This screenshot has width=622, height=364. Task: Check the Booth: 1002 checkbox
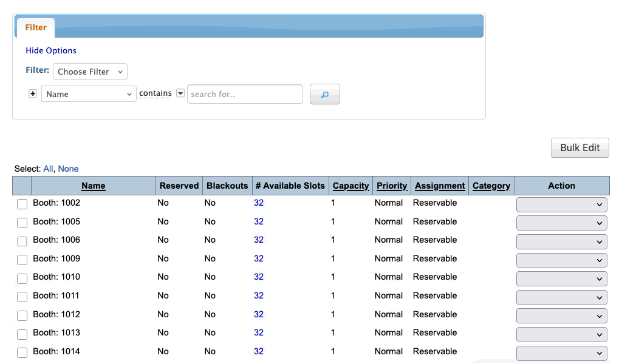click(x=22, y=204)
